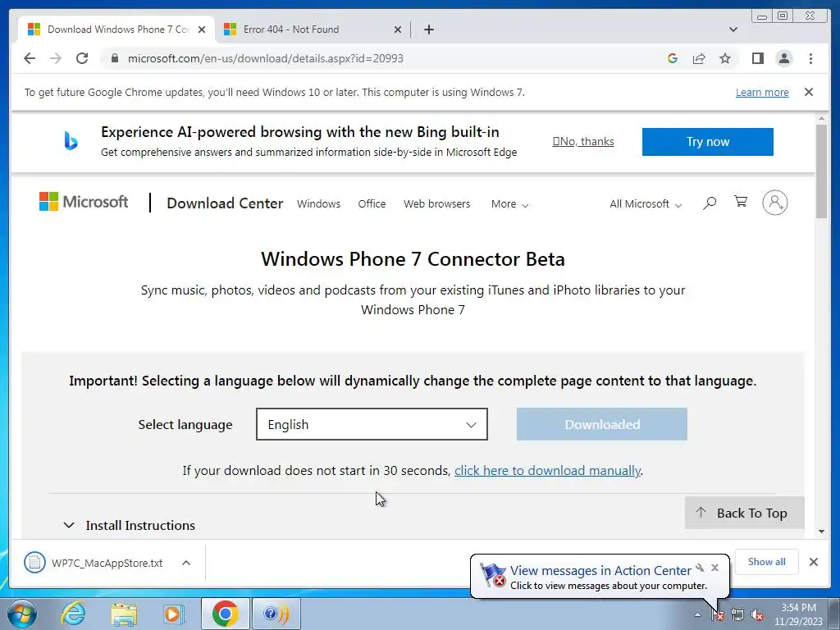
Task: Click the Downloaded button
Action: (601, 424)
